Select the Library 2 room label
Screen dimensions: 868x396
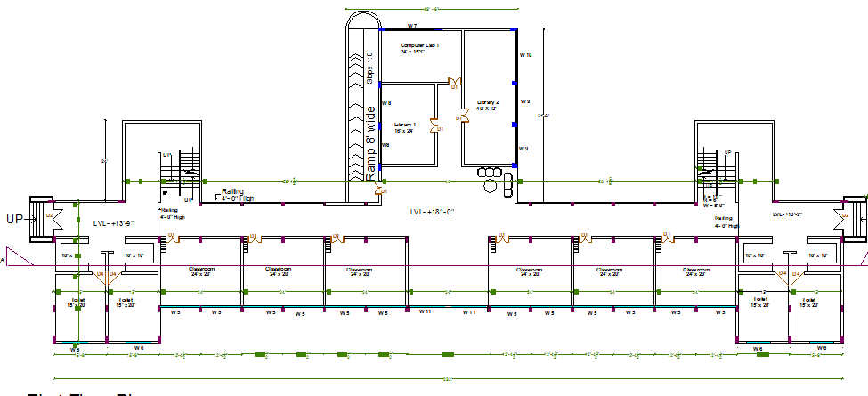tap(488, 105)
